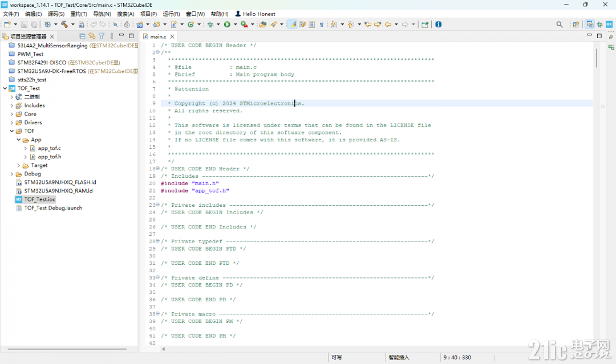Screen dimensions: 616x364
Task: Select TOF_Test.ioc file
Action: point(35,199)
